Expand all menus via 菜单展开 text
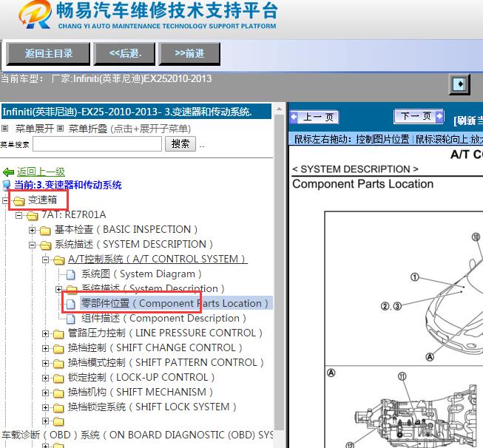The image size is (483, 448). [x=35, y=129]
